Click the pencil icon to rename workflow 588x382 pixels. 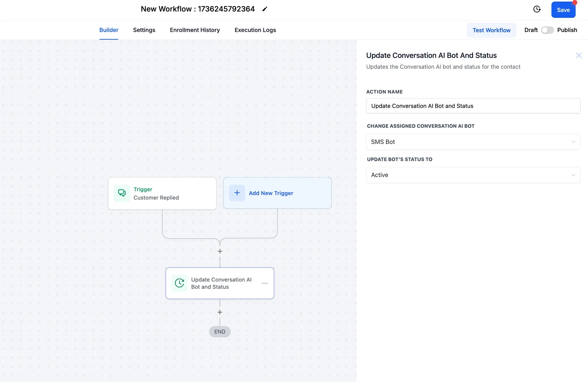coord(265,9)
